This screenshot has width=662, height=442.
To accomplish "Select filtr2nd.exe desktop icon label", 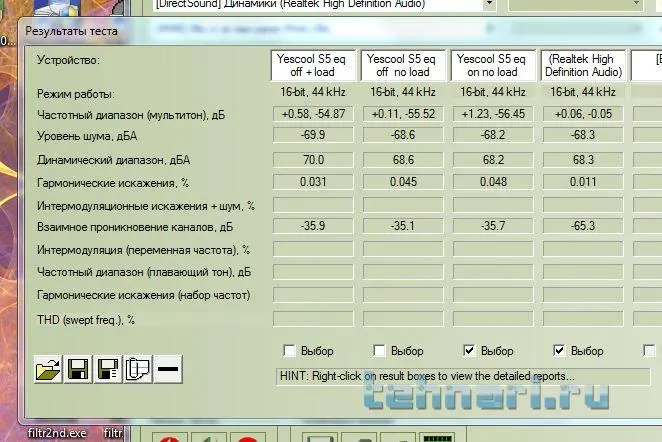I will click(57, 433).
